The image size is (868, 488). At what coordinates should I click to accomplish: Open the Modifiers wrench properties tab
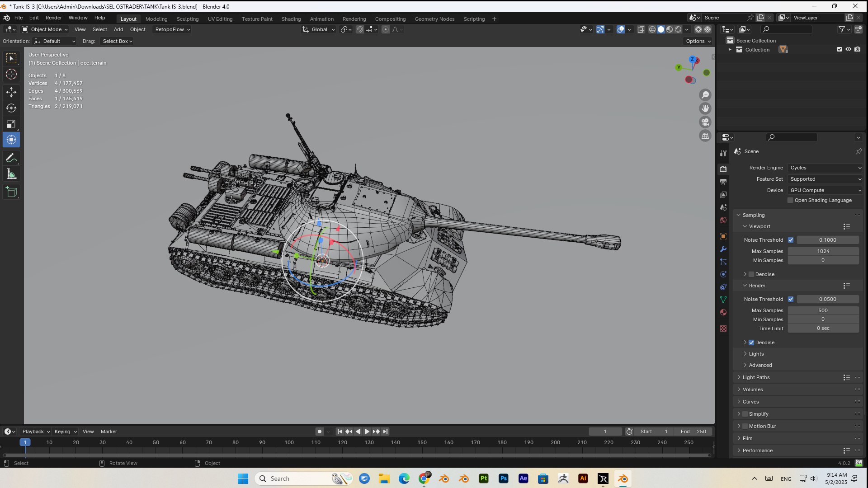click(x=723, y=249)
